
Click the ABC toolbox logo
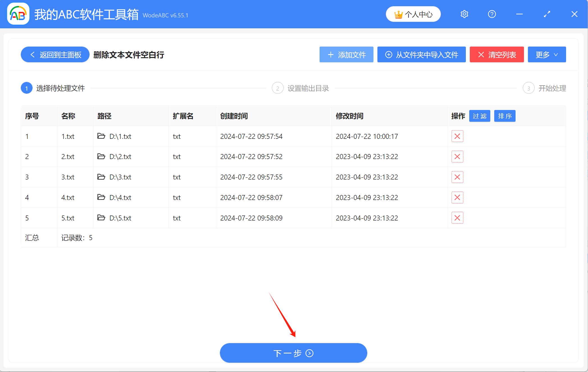tap(18, 14)
